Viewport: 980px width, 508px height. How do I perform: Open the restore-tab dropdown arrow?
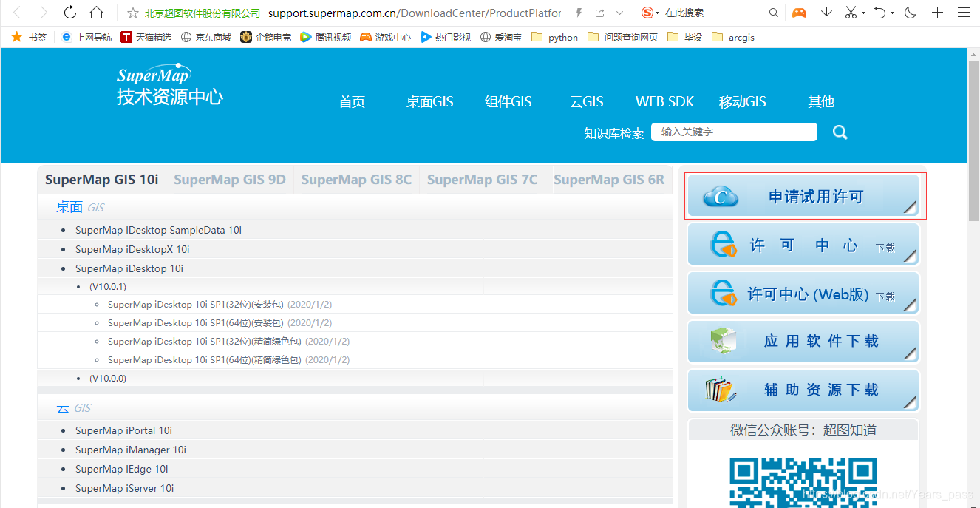click(x=892, y=13)
